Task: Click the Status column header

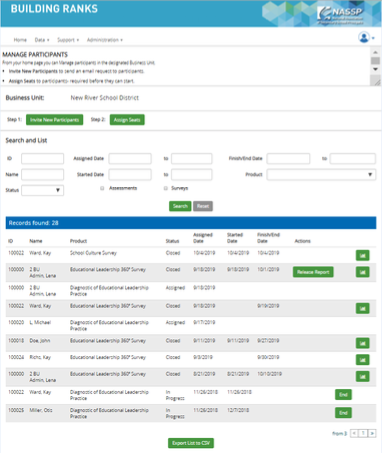Action: [x=172, y=241]
